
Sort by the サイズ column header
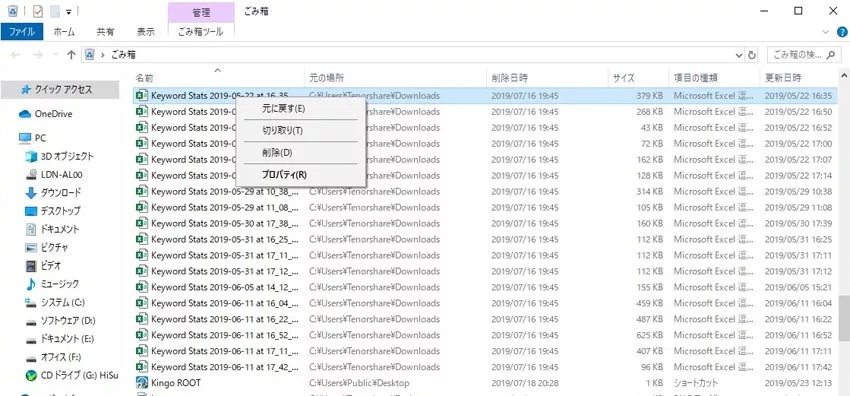pyautogui.click(x=638, y=78)
